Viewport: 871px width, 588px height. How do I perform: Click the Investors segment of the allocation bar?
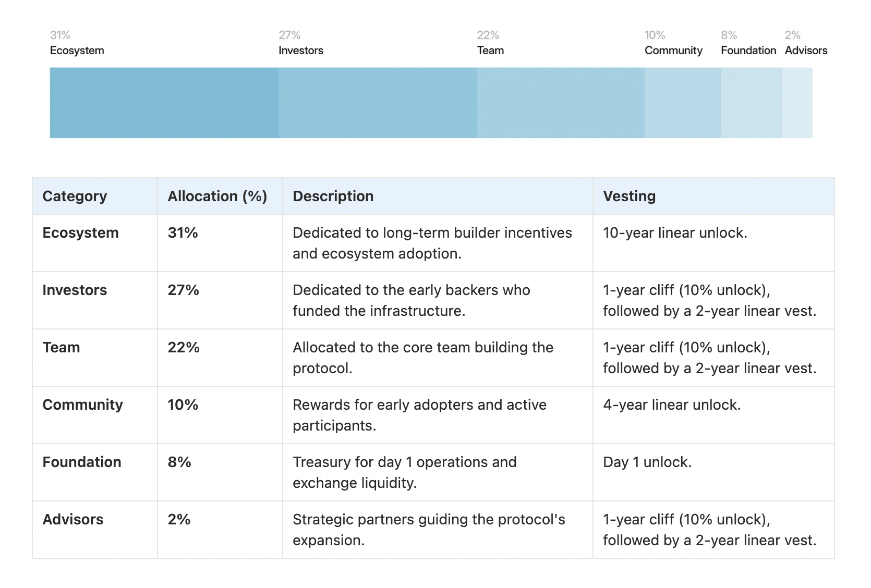click(378, 103)
